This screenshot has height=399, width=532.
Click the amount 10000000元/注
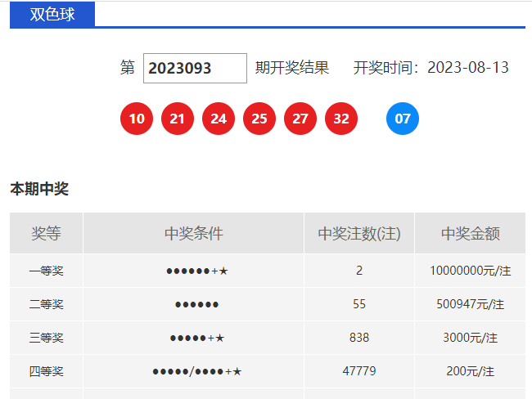[x=471, y=271]
